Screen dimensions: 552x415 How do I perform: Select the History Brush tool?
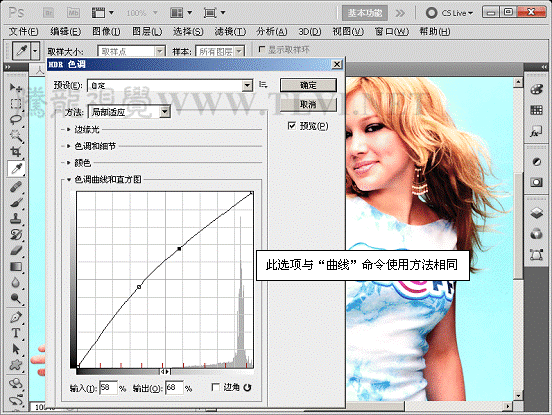click(15, 234)
